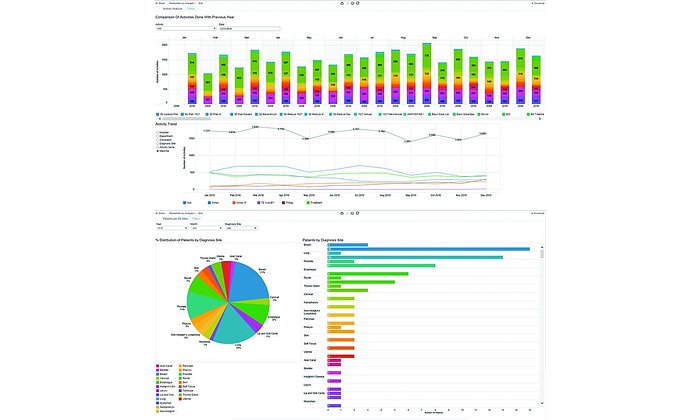700x420 pixels.
Task: Click Download in the top dashboard toolbar
Action: click(x=538, y=3)
